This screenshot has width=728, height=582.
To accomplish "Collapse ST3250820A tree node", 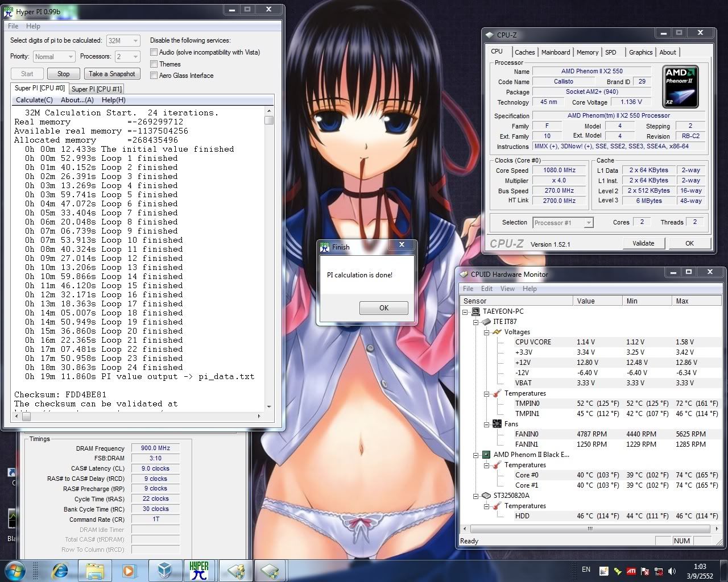I will click(x=477, y=496).
